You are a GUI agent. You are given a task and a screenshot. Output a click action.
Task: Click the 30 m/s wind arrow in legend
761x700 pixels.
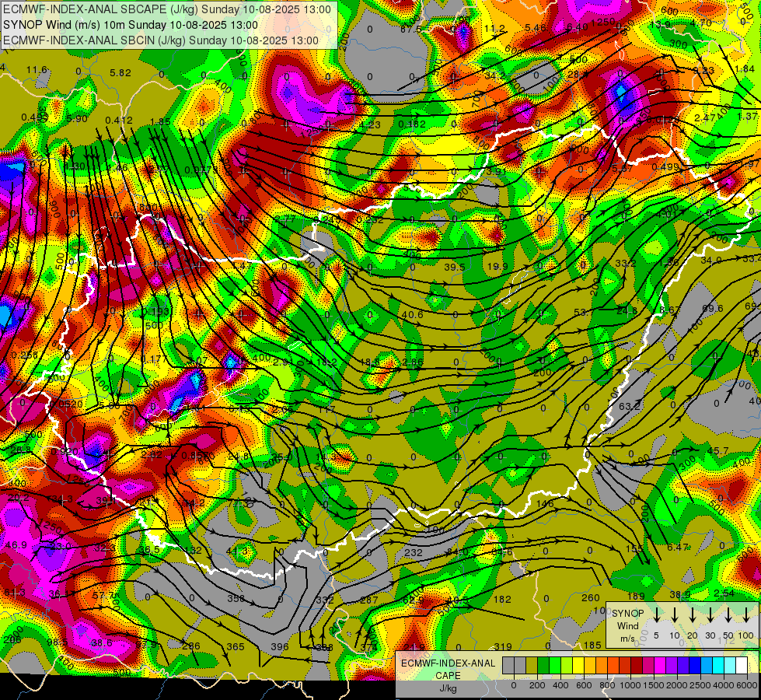pyautogui.click(x=710, y=614)
